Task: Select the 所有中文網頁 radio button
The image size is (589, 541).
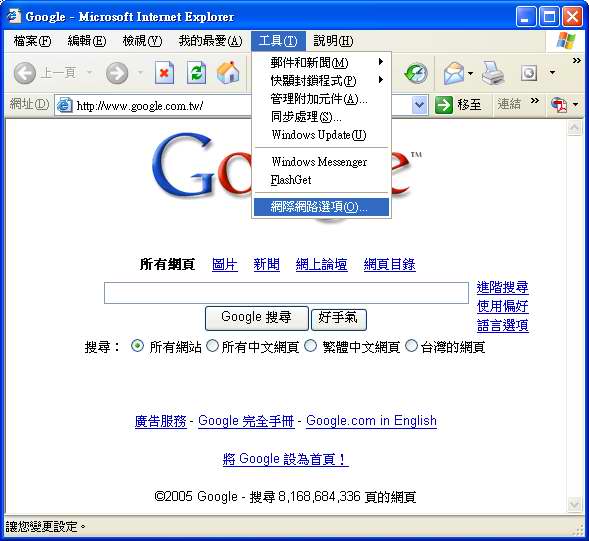Action: click(x=212, y=346)
